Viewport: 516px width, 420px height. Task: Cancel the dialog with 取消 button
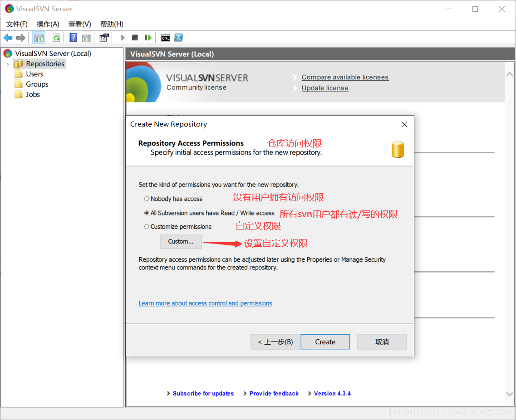point(382,342)
